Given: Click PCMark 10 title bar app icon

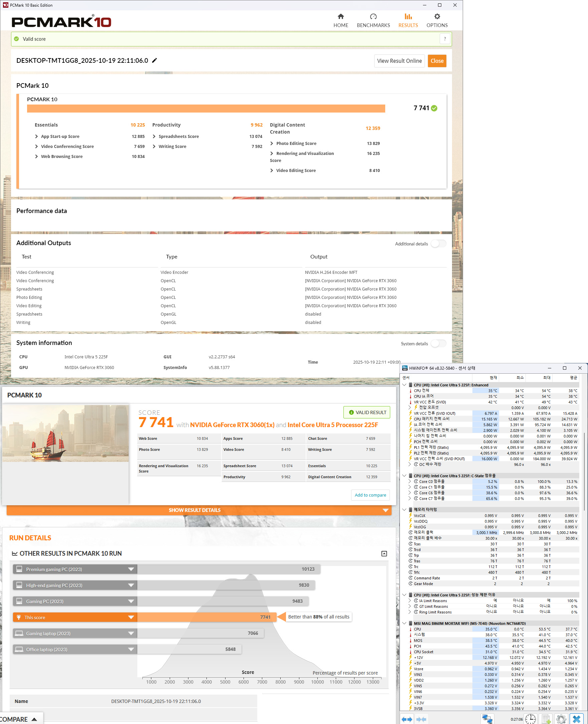Looking at the screenshot, I should [x=5, y=5].
